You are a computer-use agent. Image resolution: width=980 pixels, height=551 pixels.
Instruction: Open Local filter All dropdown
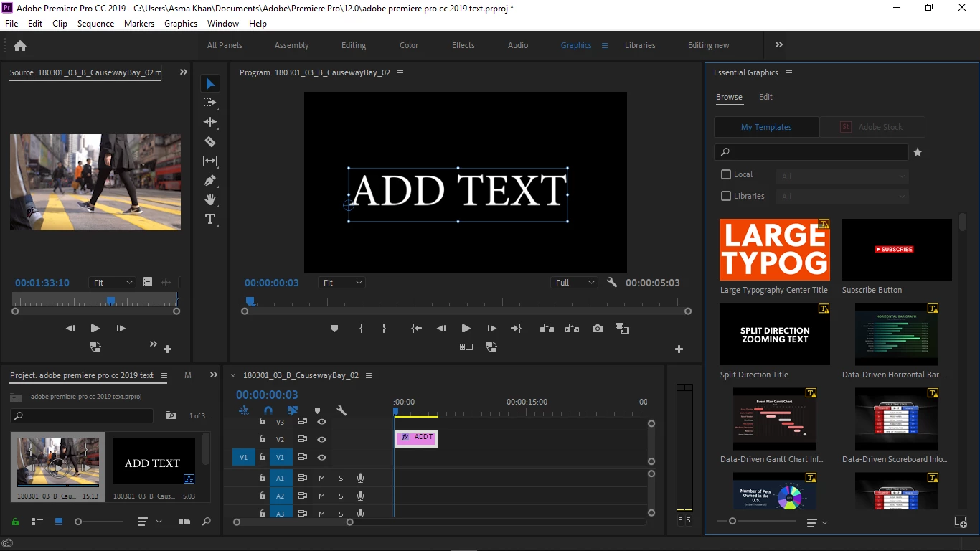click(x=842, y=176)
